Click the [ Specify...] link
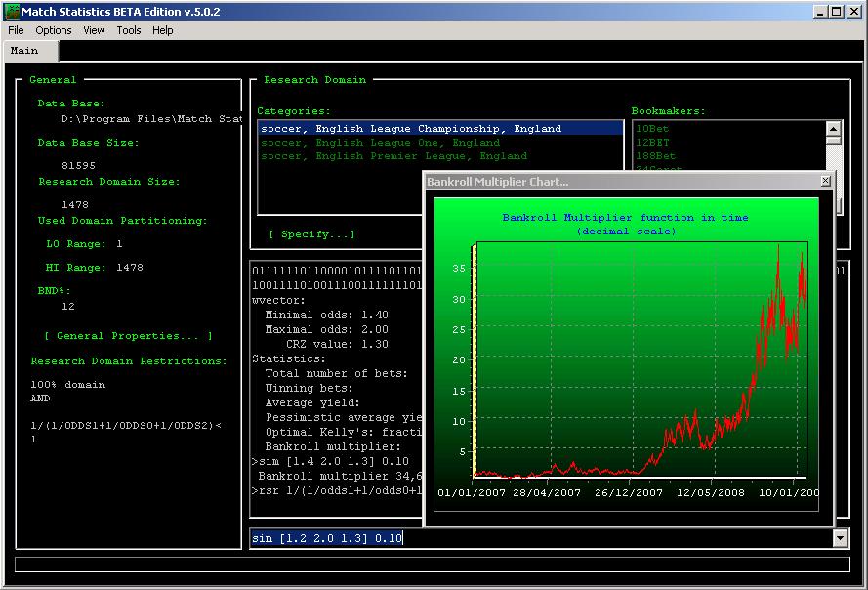Screen dimensions: 868x590 pyautogui.click(x=311, y=234)
